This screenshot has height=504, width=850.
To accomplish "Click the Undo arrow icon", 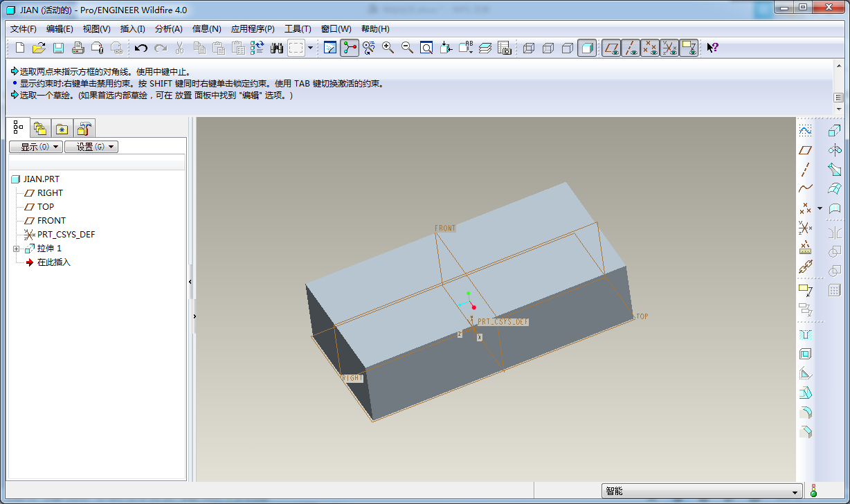I will tap(141, 48).
